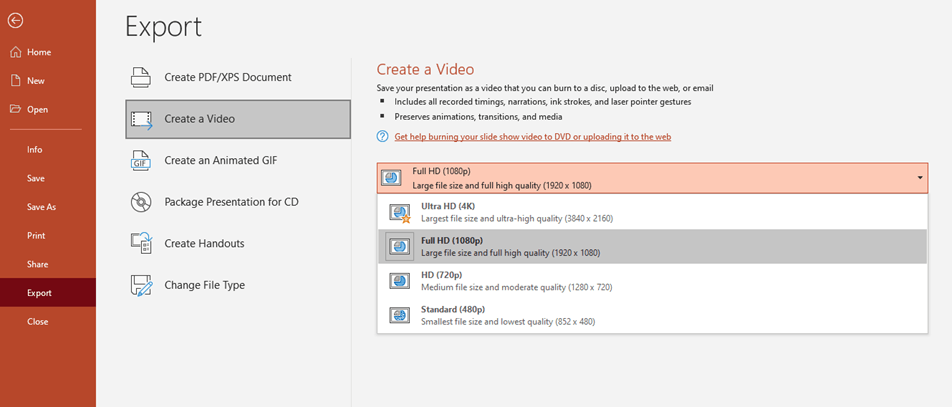Viewport: 952px width, 407px height.
Task: Click the Change File Type icon
Action: pyautogui.click(x=141, y=285)
